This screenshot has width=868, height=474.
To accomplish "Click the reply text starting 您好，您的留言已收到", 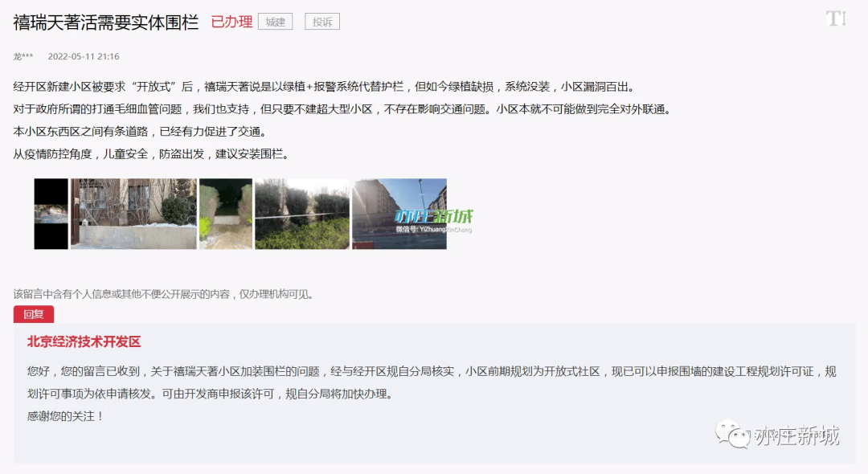I will click(x=432, y=382).
